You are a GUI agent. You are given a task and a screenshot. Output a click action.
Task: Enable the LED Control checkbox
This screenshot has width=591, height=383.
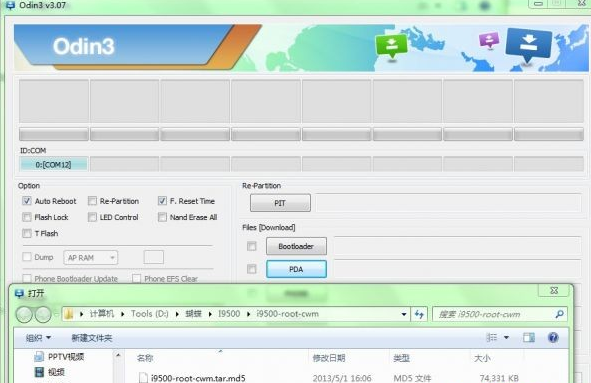pos(92,217)
